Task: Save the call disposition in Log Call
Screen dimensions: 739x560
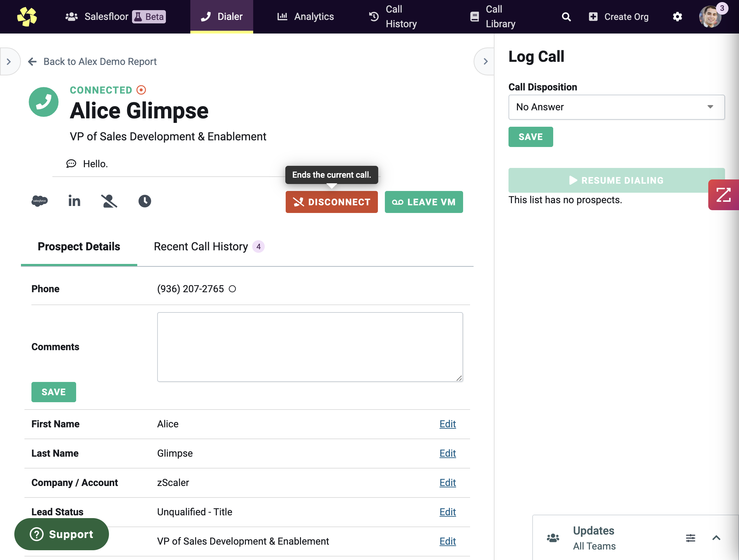Action: point(531,137)
